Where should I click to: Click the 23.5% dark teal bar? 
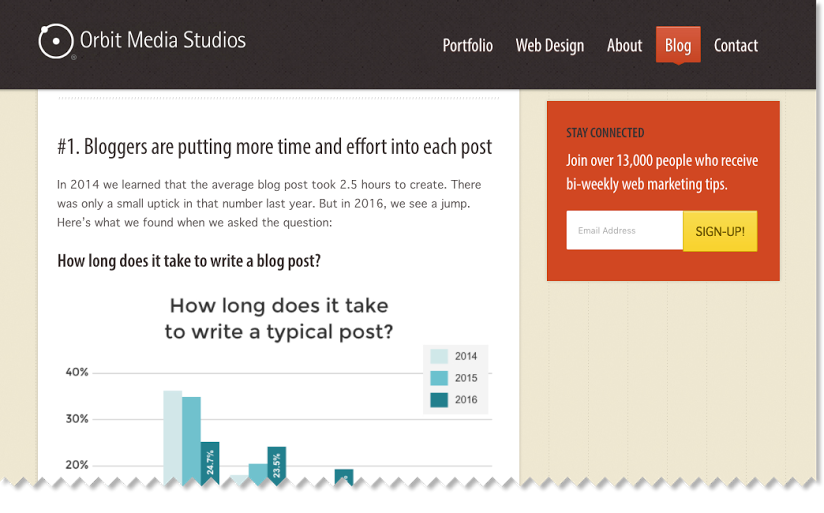pyautogui.click(x=276, y=465)
